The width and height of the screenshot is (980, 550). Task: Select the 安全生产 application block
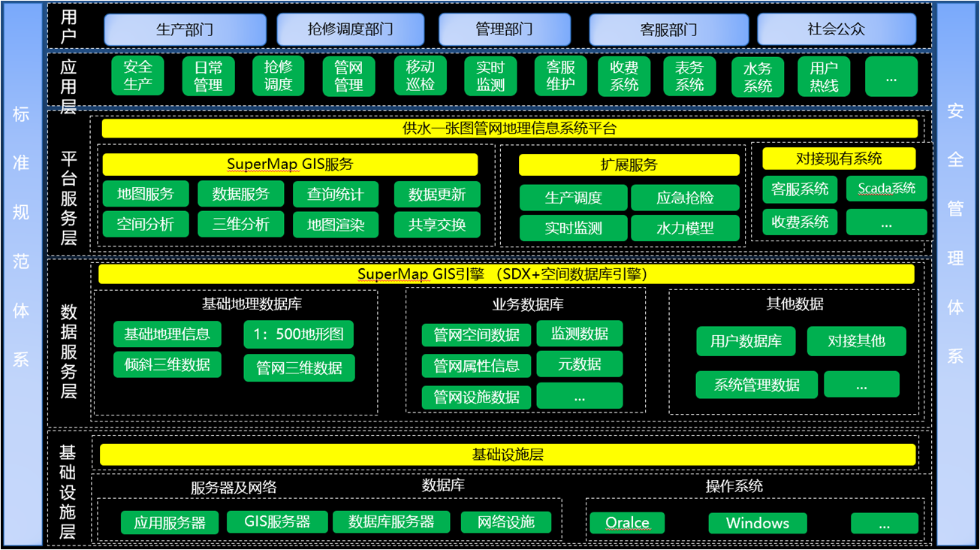[137, 76]
